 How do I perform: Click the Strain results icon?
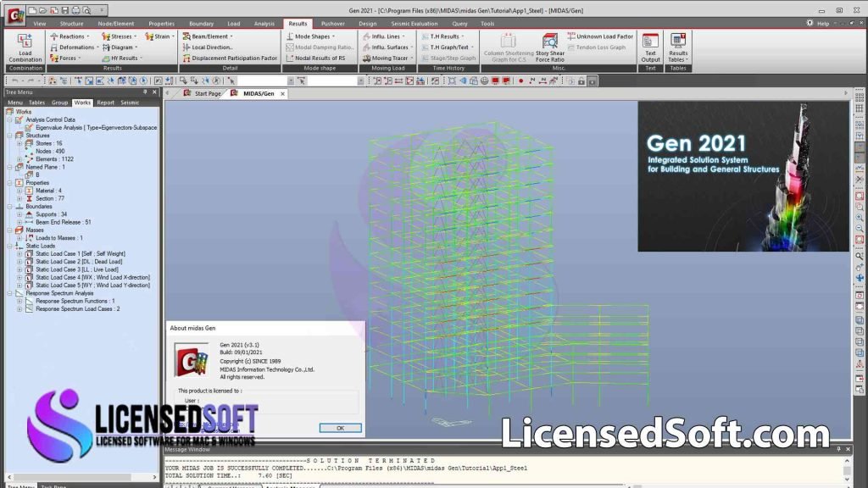pyautogui.click(x=149, y=36)
